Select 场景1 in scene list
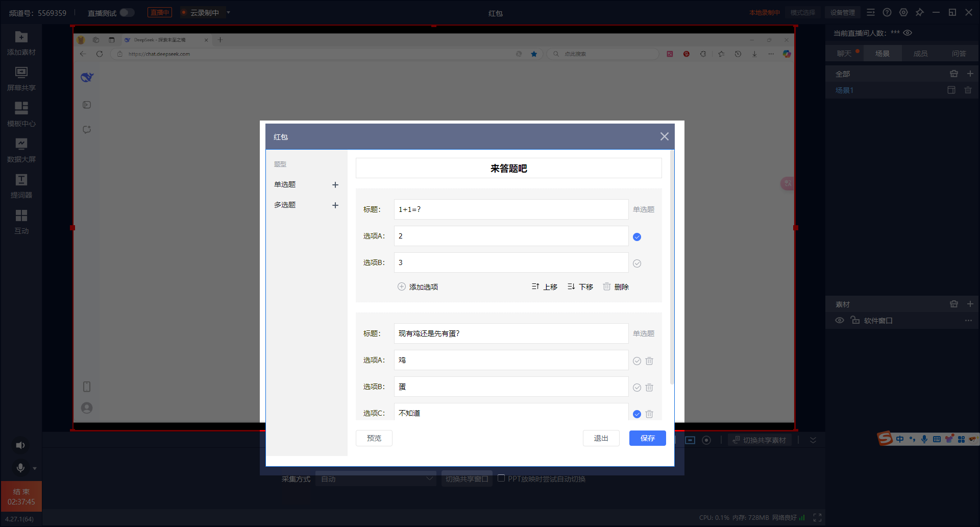980x527 pixels. tap(844, 90)
